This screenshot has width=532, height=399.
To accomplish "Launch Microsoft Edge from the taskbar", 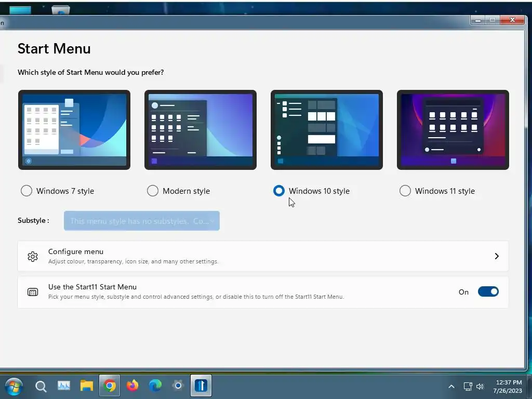I will tap(155, 386).
